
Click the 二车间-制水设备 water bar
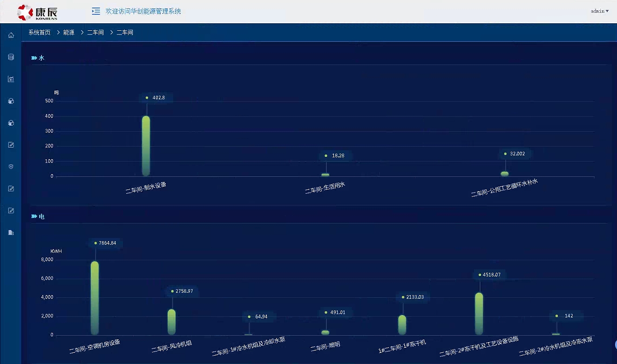point(146,146)
